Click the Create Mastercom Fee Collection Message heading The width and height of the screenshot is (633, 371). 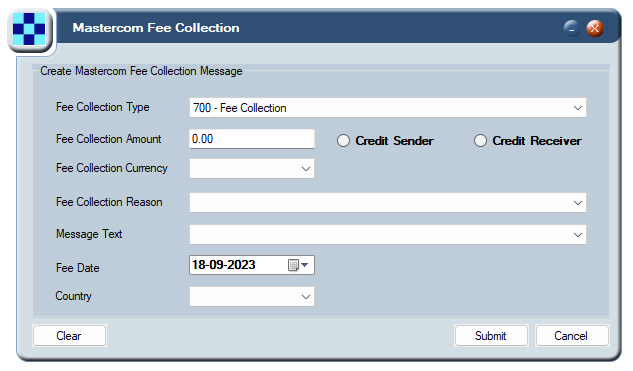click(141, 71)
